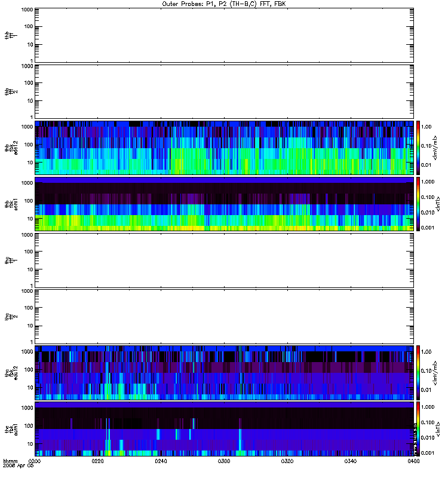Click the 'thb fft 1' y-axis label
Screen dimensions: 448x478
tap(11, 35)
